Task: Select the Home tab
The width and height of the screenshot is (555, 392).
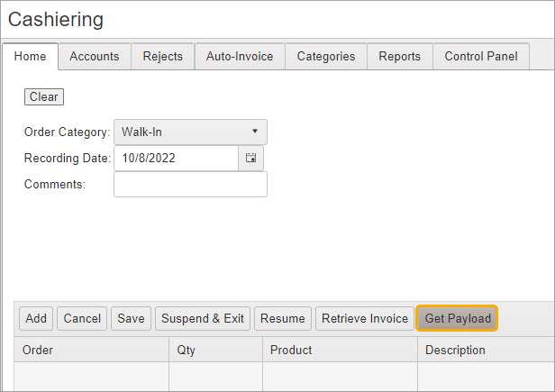Action: point(30,56)
